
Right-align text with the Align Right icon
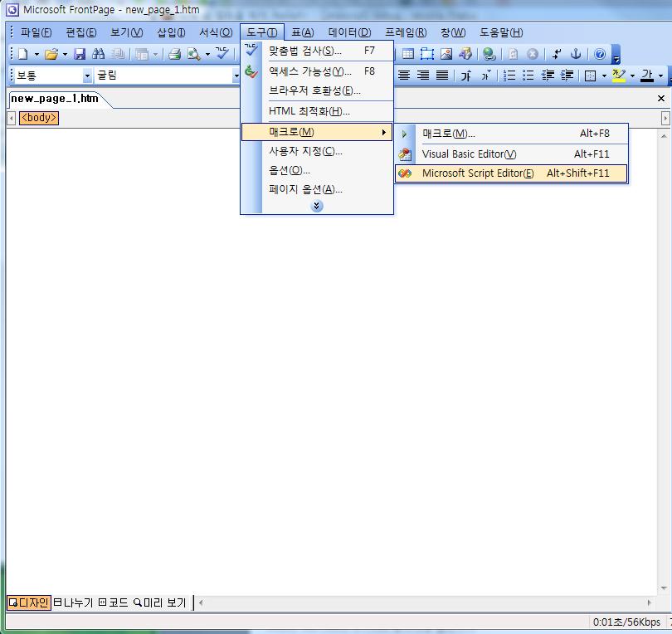point(423,76)
